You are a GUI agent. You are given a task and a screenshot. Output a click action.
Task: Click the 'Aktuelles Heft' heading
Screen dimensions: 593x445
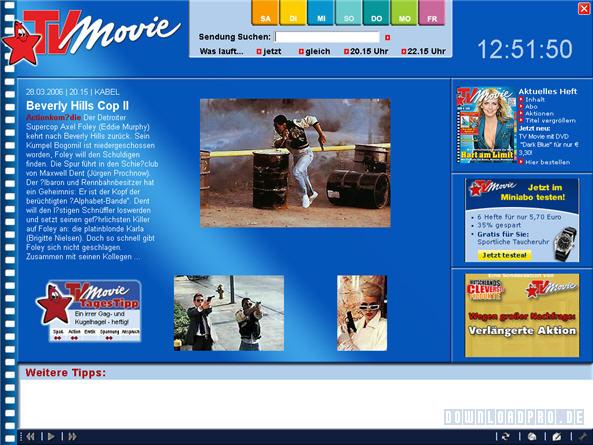(548, 91)
